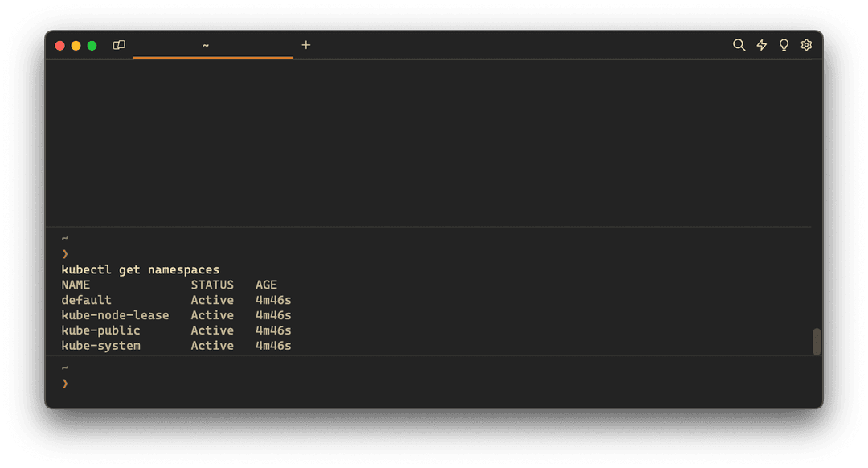Click the kube-system namespace row

tap(100, 345)
